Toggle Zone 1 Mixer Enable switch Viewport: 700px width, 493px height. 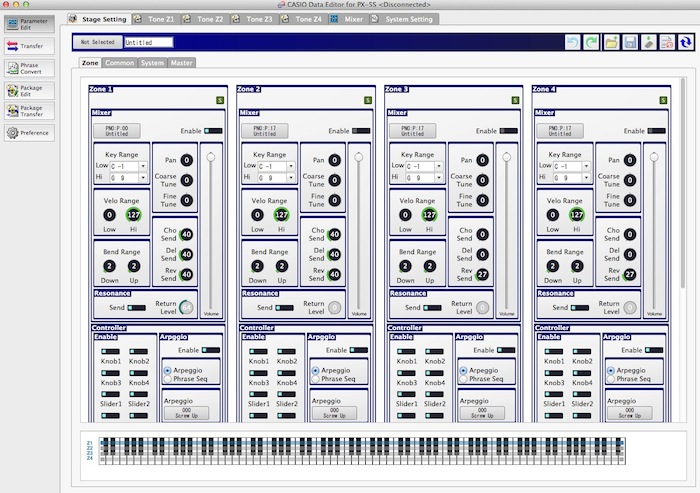tap(213, 131)
